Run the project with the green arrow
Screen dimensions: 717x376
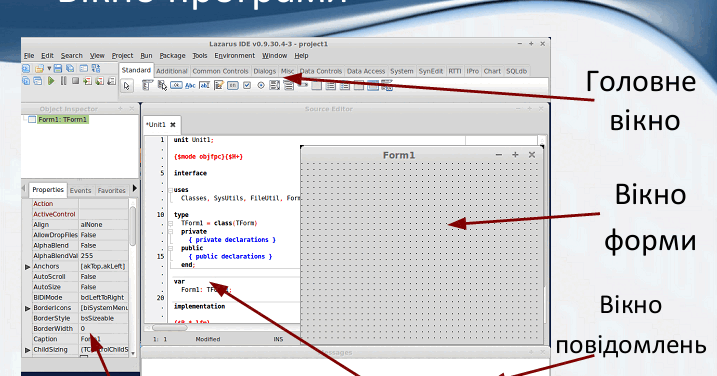point(51,81)
